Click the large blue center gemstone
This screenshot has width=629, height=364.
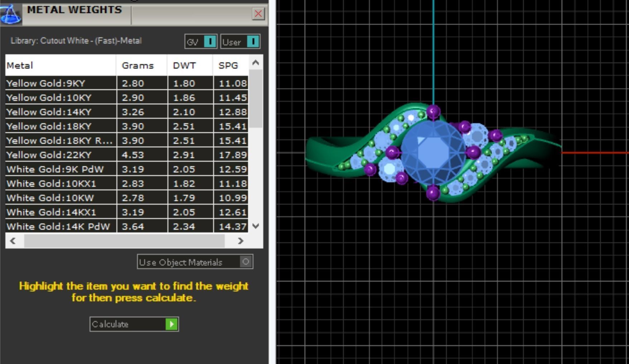[x=433, y=153]
